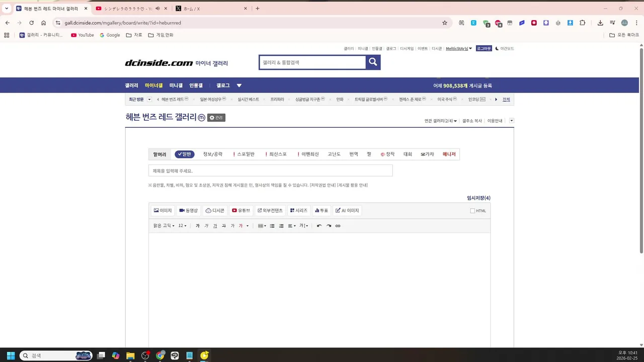Click the 갤주소 복사 link
This screenshot has width=644, height=362.
click(x=472, y=121)
